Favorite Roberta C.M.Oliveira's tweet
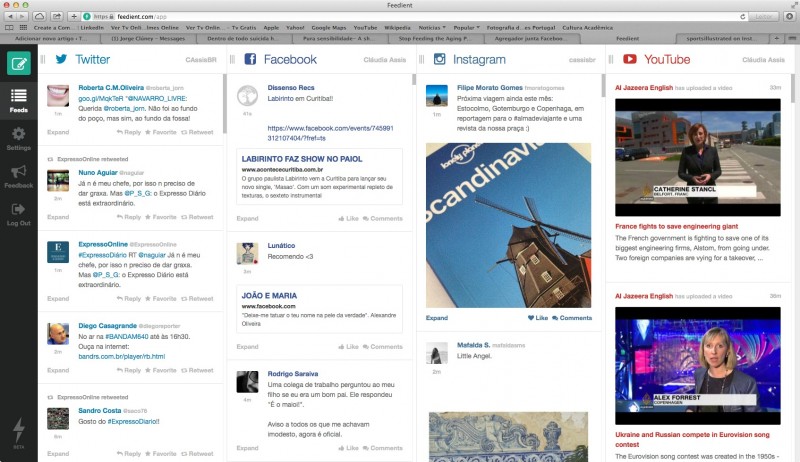The image size is (800, 462). (161, 132)
